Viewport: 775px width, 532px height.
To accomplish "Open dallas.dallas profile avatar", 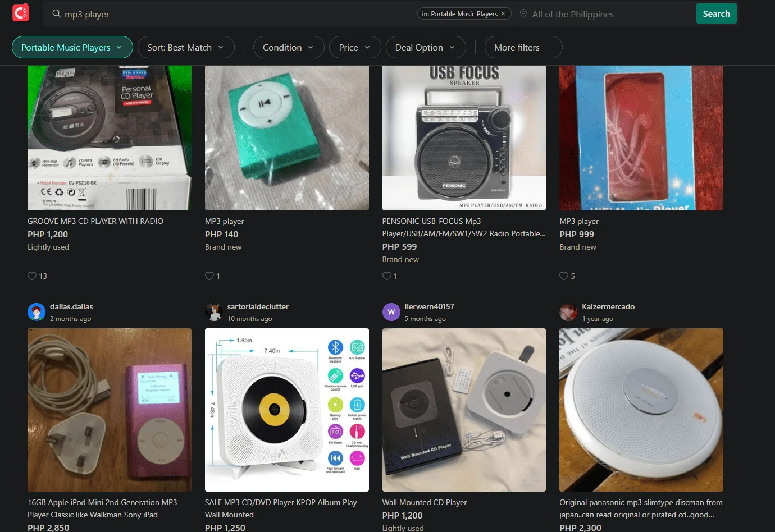I will click(37, 312).
